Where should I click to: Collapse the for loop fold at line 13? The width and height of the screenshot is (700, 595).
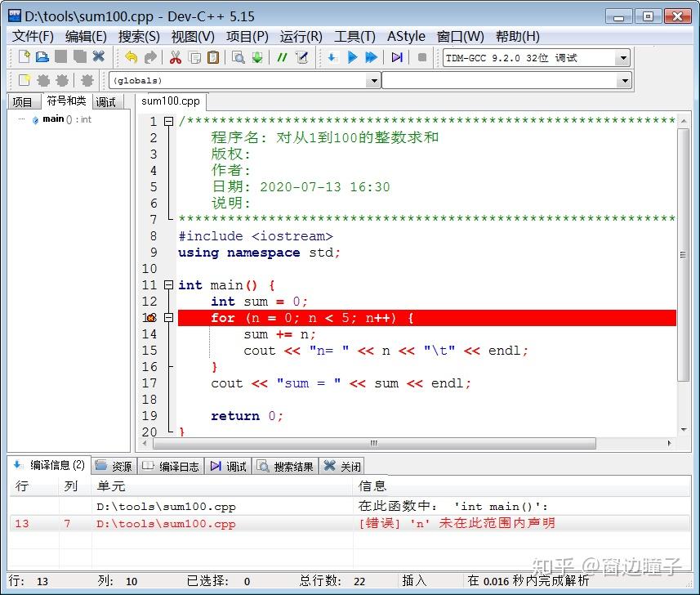[168, 318]
